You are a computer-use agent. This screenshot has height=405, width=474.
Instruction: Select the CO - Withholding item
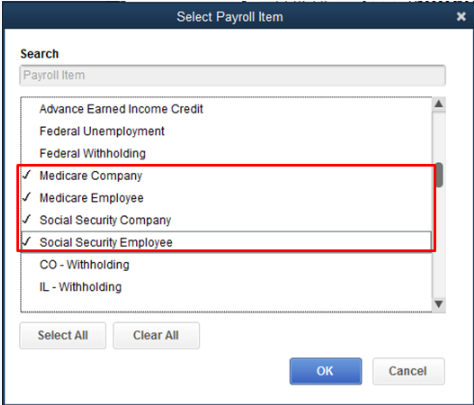[226, 265]
